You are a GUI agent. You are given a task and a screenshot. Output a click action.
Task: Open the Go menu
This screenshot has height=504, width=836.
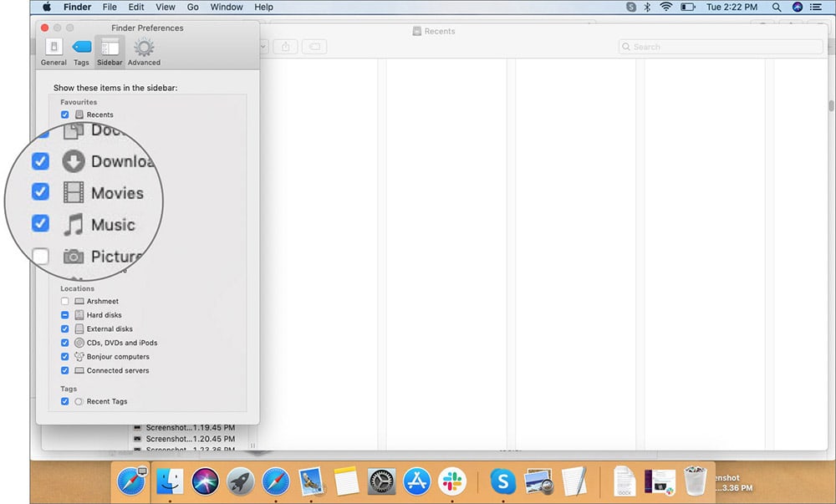193,7
